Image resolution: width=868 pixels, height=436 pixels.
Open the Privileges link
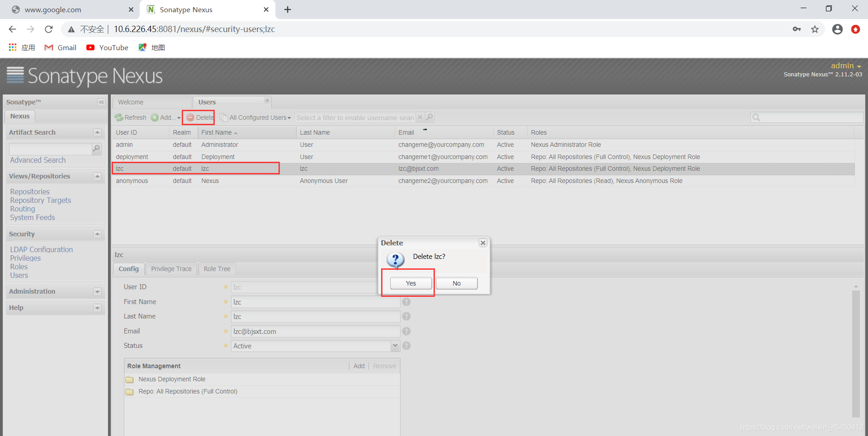tap(25, 258)
